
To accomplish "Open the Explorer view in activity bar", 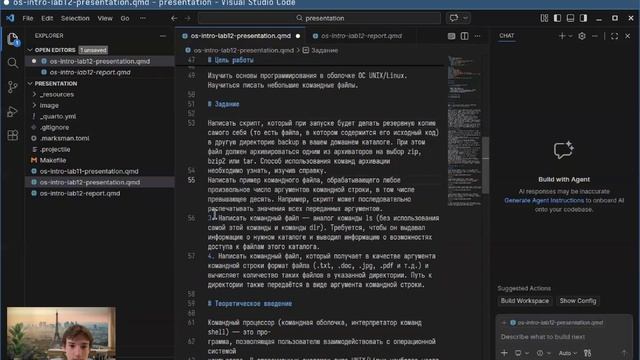I will [13, 40].
